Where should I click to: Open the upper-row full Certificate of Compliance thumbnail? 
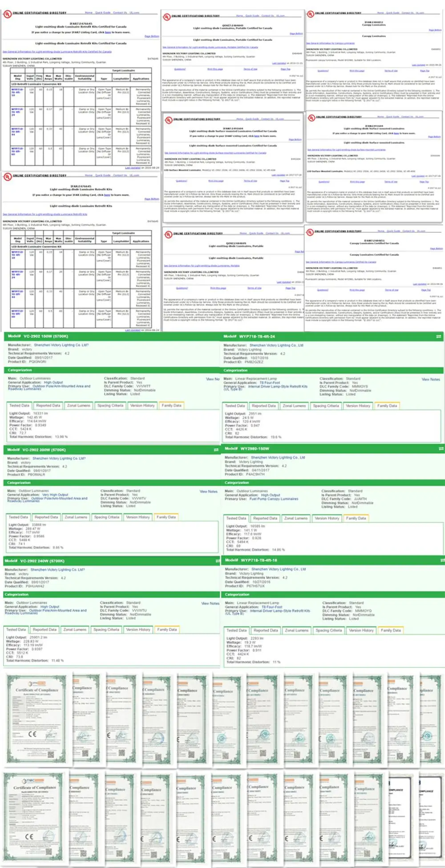coord(37,720)
